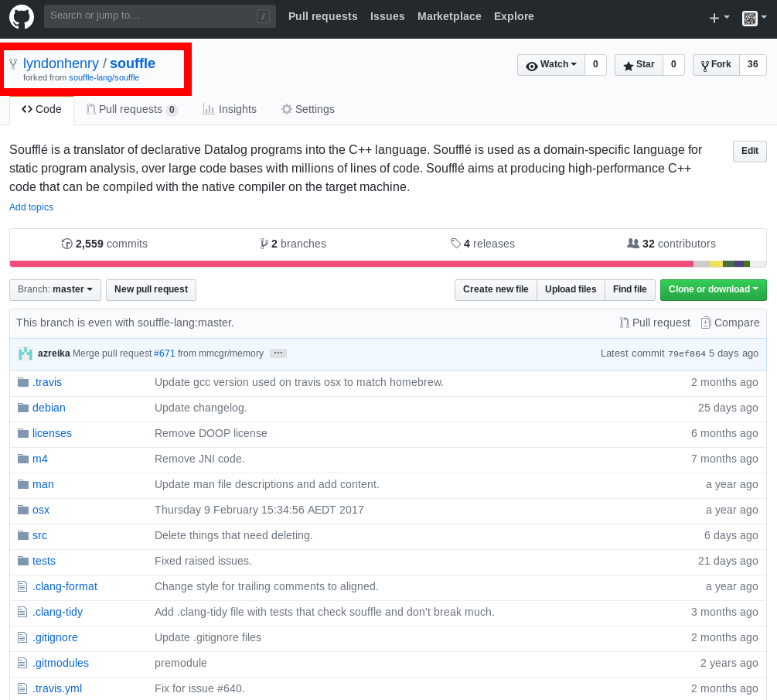This screenshot has height=700, width=777.
Task: Open the man folder
Action: coord(43,484)
